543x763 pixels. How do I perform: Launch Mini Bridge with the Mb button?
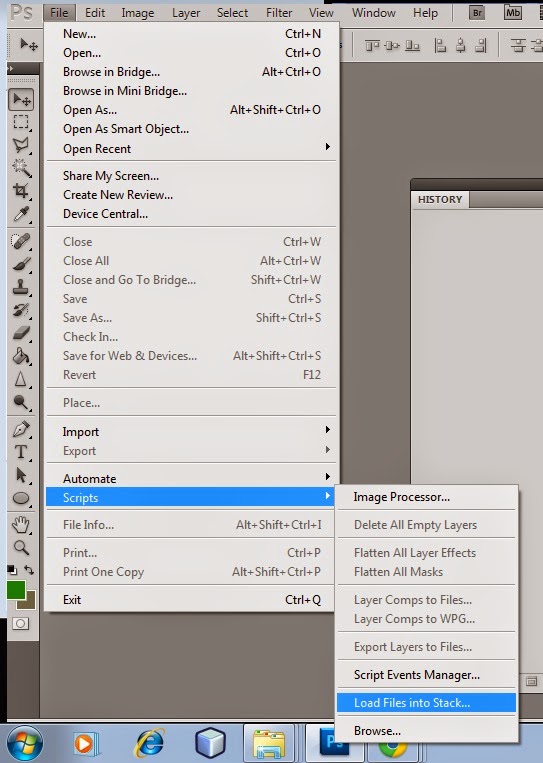pyautogui.click(x=513, y=13)
